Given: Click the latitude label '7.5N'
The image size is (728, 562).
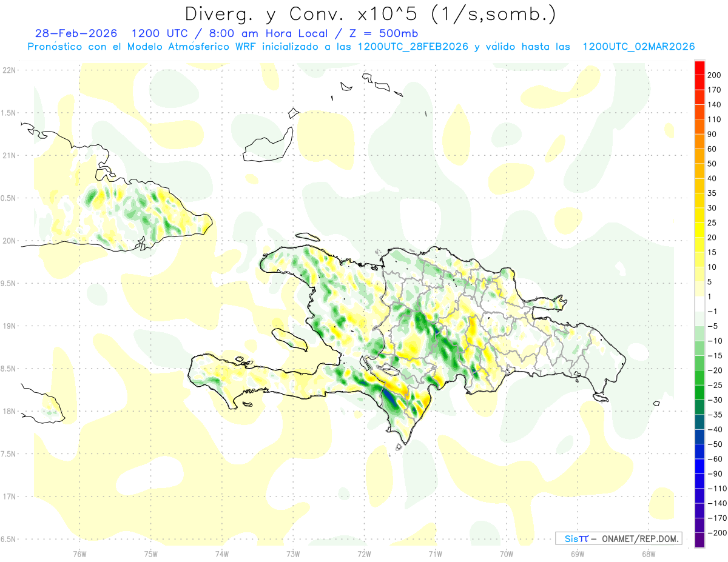Looking at the screenshot, I should [x=8, y=453].
